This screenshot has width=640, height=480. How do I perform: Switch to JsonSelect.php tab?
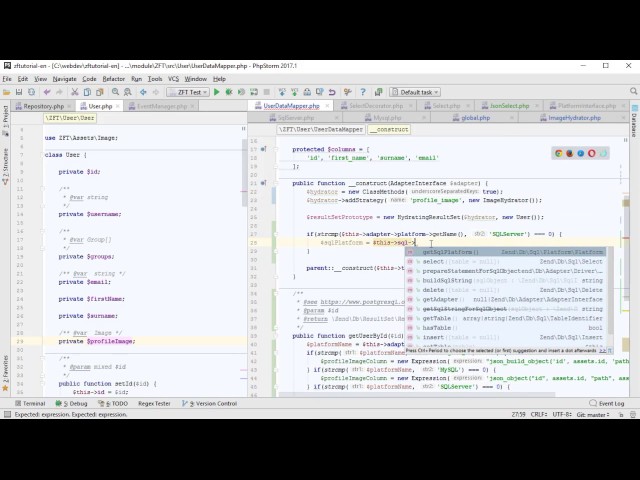[509, 106]
